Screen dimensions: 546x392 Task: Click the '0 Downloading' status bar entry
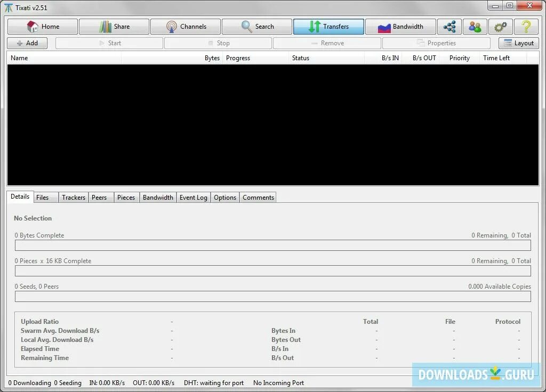[x=30, y=383]
